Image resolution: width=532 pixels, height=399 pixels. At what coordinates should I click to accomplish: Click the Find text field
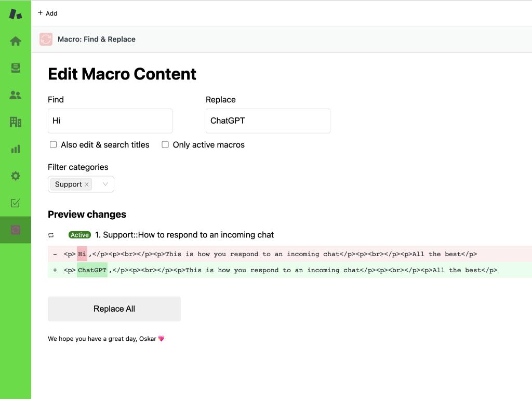pos(110,121)
